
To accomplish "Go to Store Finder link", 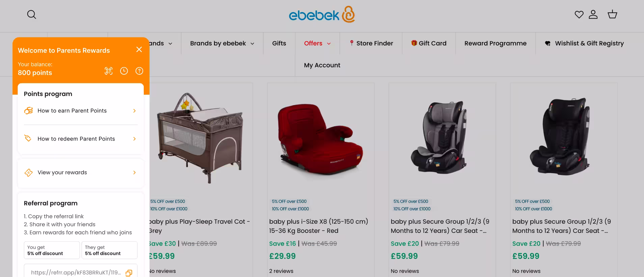I will (x=371, y=43).
